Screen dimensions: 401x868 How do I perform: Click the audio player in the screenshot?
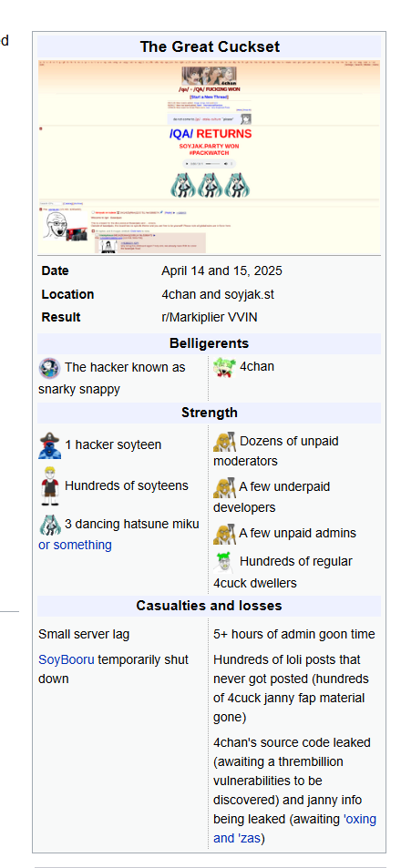(x=210, y=164)
